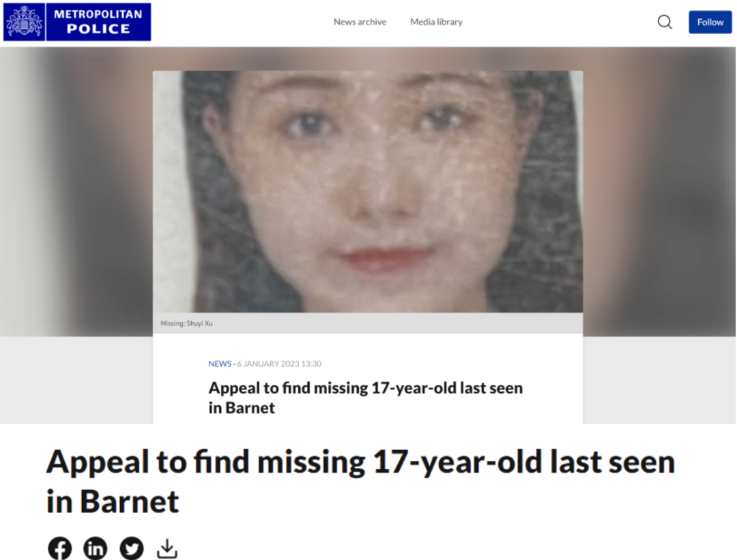Click the Metropolitan Police crest emblem
This screenshot has width=737, height=560.
point(24,22)
